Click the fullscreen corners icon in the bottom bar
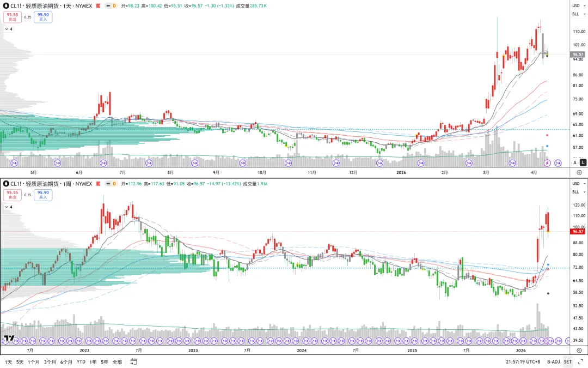 pos(580,362)
